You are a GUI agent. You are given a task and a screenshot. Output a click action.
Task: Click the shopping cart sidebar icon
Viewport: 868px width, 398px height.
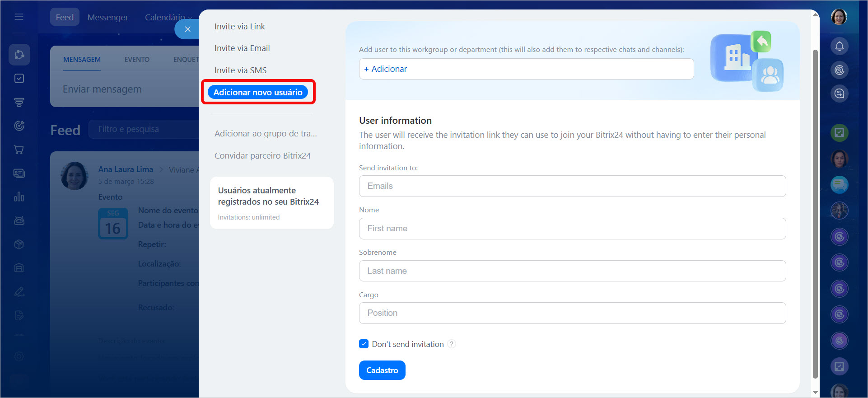pos(19,150)
